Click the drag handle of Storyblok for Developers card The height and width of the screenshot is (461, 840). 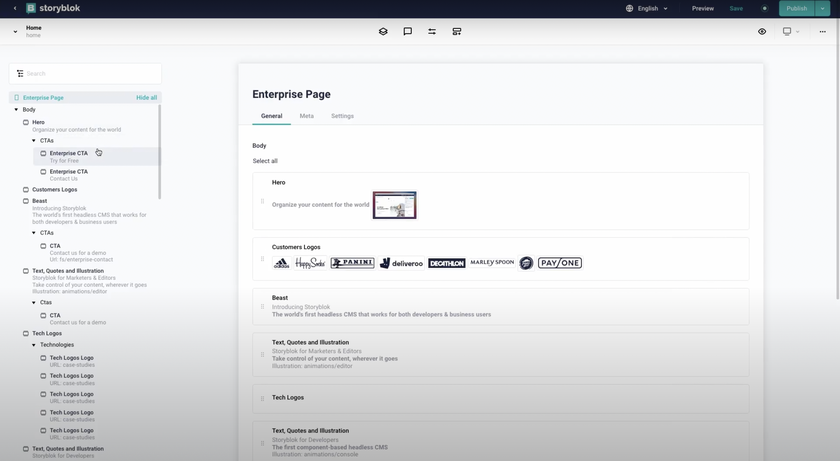click(x=262, y=443)
